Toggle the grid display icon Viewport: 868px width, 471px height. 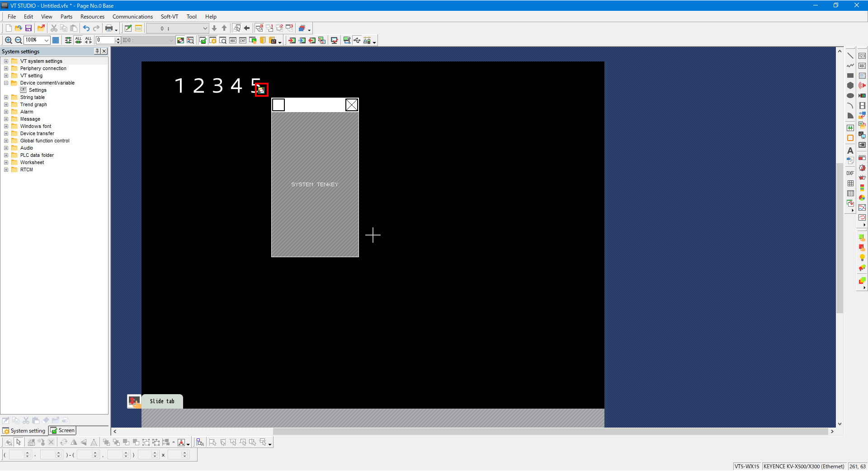point(56,40)
